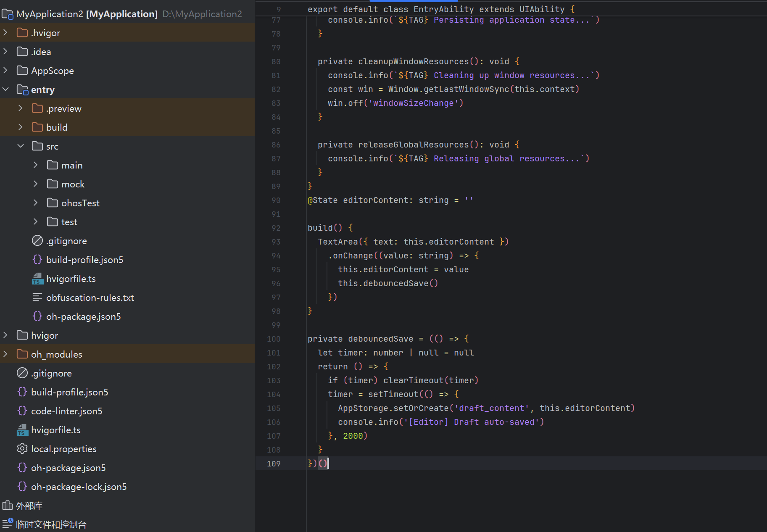767x532 pixels.
Task: Expand the ohosTest folder chevron
Action: (x=36, y=203)
